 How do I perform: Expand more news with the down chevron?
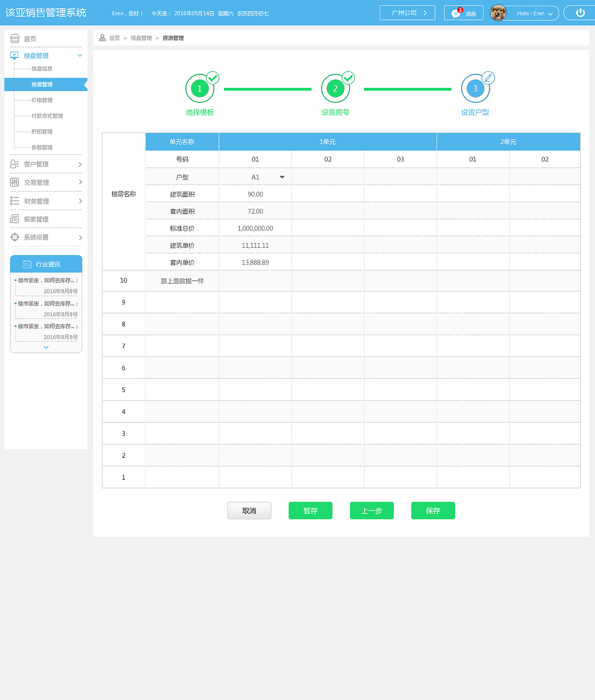pyautogui.click(x=46, y=347)
